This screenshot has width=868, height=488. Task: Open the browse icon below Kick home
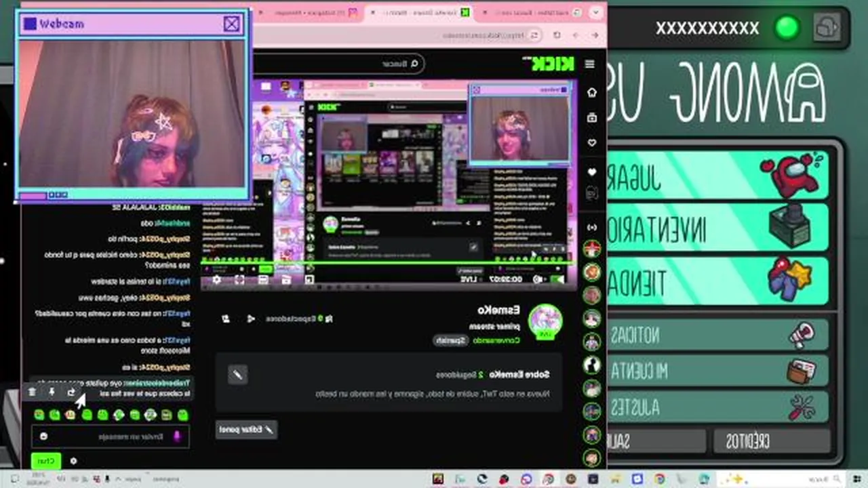click(x=591, y=117)
